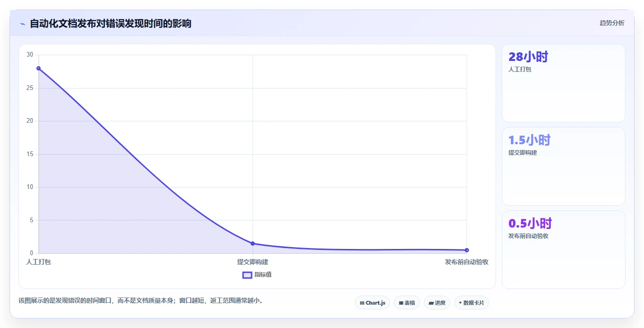The image size is (644, 328).
Task: Click the lightning icon beside the title
Action: point(22,24)
